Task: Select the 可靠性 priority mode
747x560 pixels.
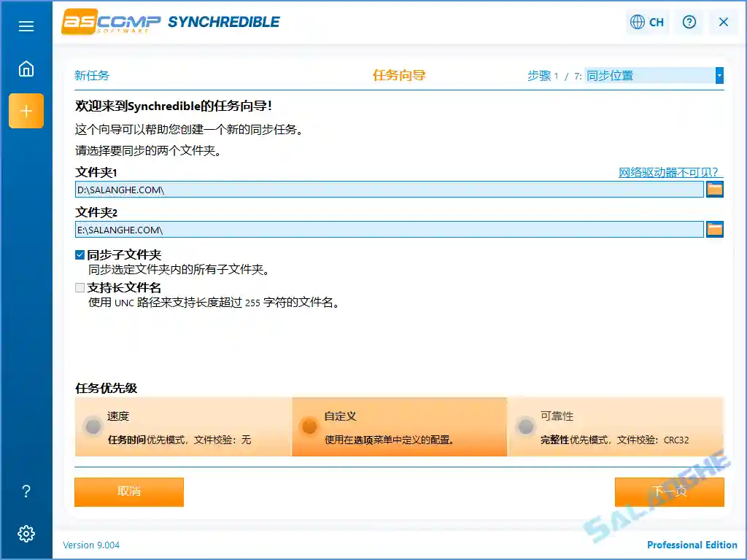Action: 526,426
